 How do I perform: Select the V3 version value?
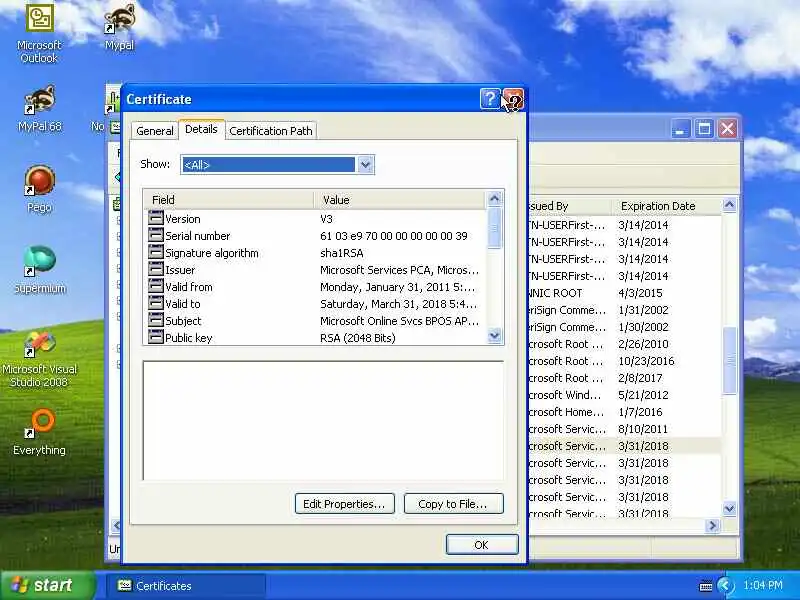pos(327,219)
